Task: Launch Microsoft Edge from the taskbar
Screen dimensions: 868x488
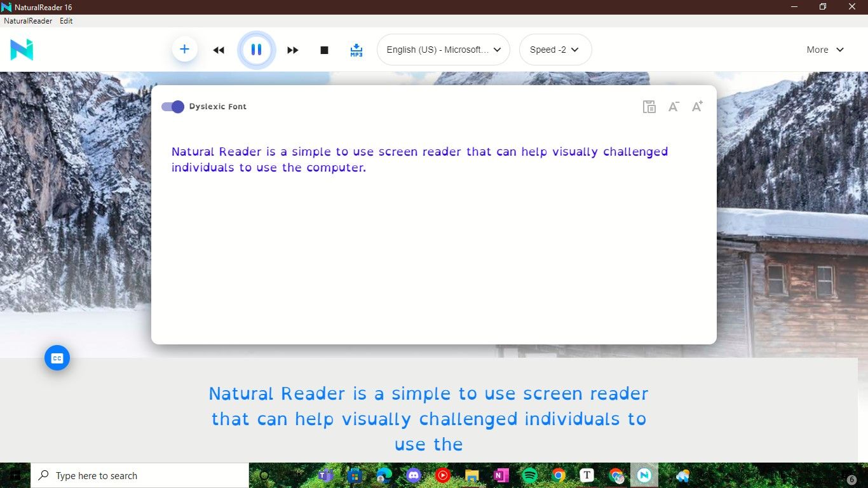Action: click(x=384, y=475)
